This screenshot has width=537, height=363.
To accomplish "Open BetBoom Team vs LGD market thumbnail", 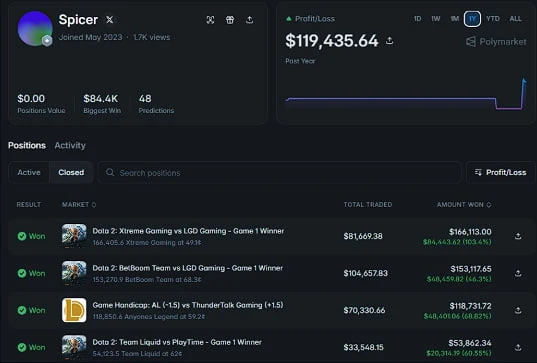I will pos(74,273).
